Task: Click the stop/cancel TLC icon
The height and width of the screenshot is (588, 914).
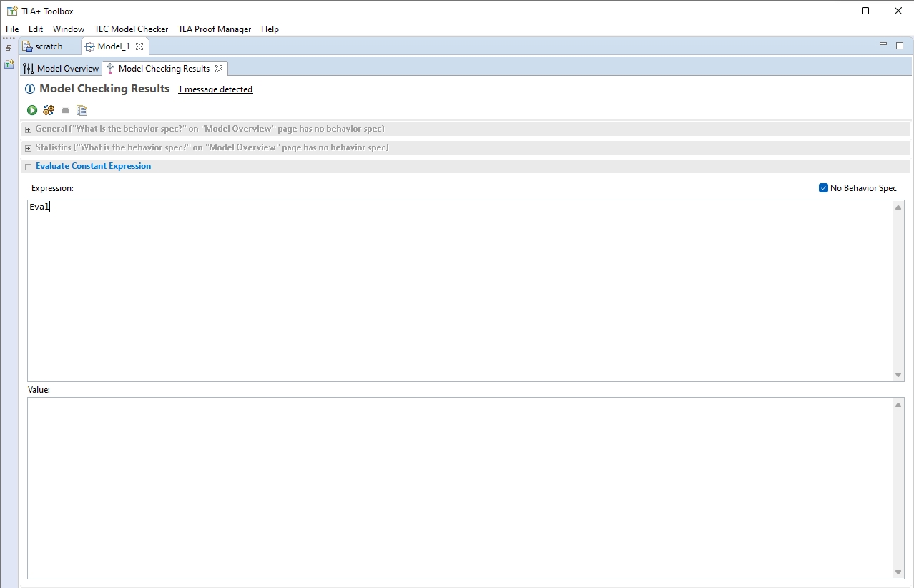Action: (x=64, y=110)
